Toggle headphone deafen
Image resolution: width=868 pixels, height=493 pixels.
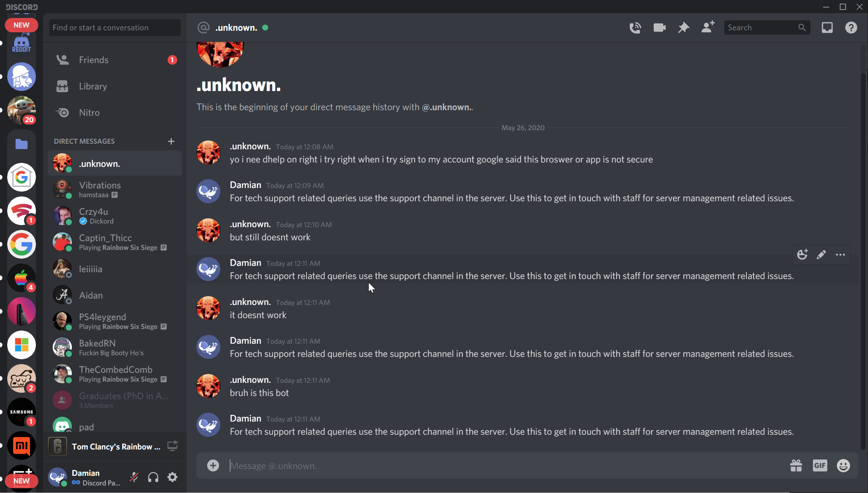153,477
